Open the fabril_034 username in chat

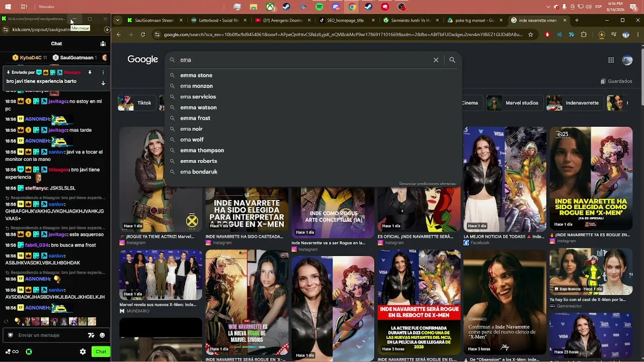37,245
